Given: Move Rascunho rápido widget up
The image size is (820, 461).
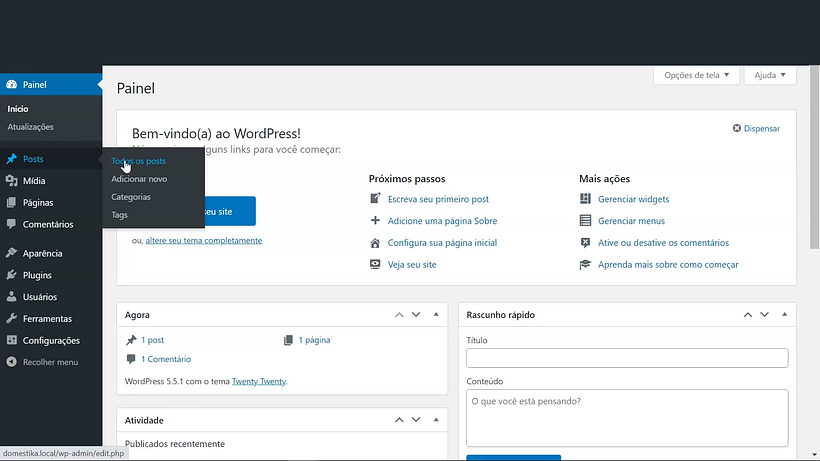Looking at the screenshot, I should [x=748, y=315].
